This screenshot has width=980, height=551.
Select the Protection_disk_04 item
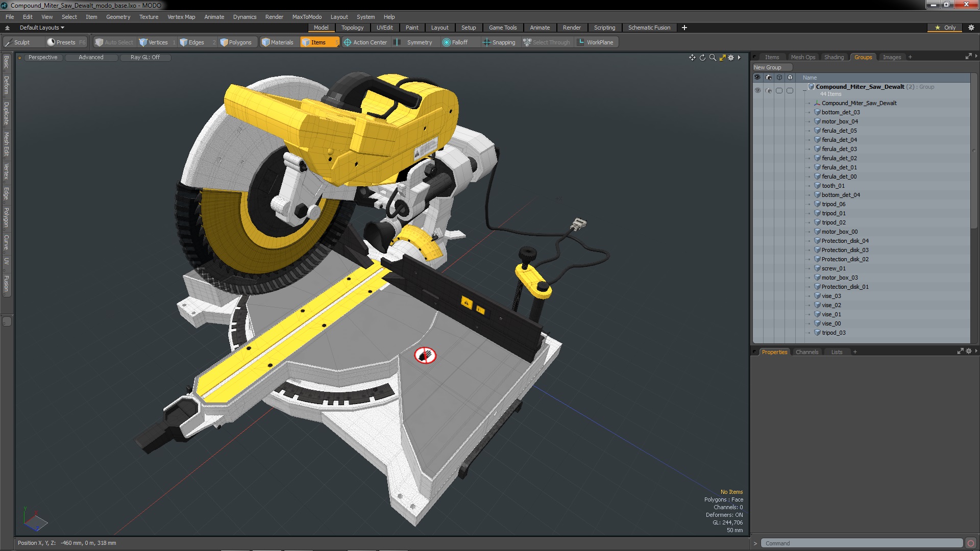[x=845, y=241]
